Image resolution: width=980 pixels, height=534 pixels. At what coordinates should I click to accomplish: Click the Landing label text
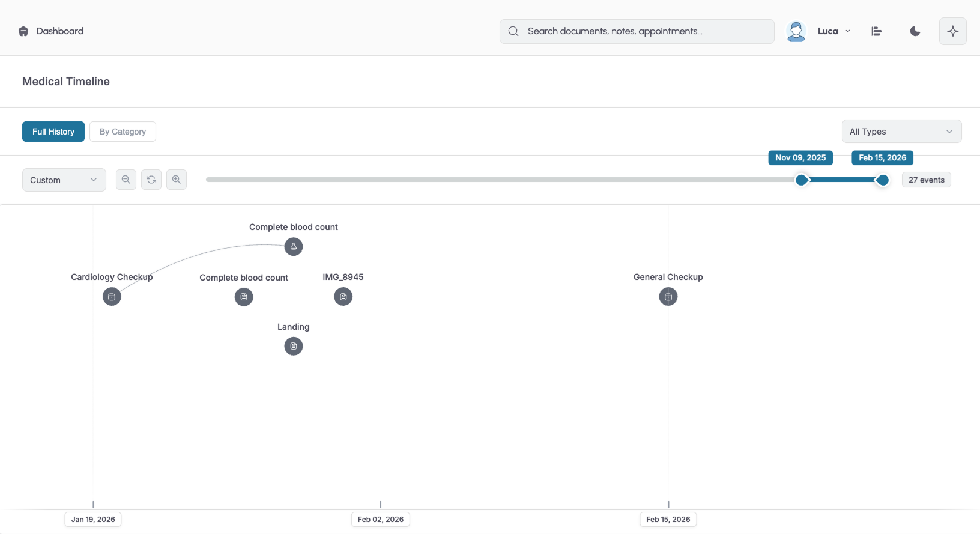294,327
